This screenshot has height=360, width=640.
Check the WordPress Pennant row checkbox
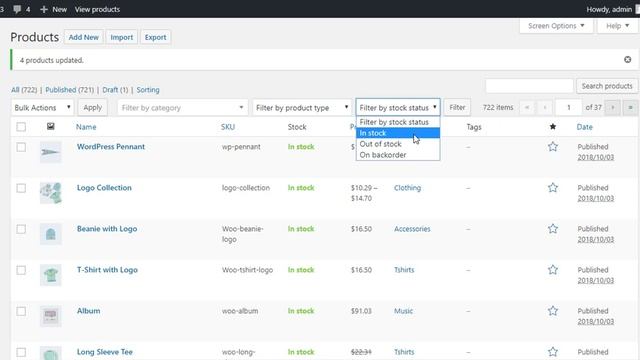coord(21,147)
